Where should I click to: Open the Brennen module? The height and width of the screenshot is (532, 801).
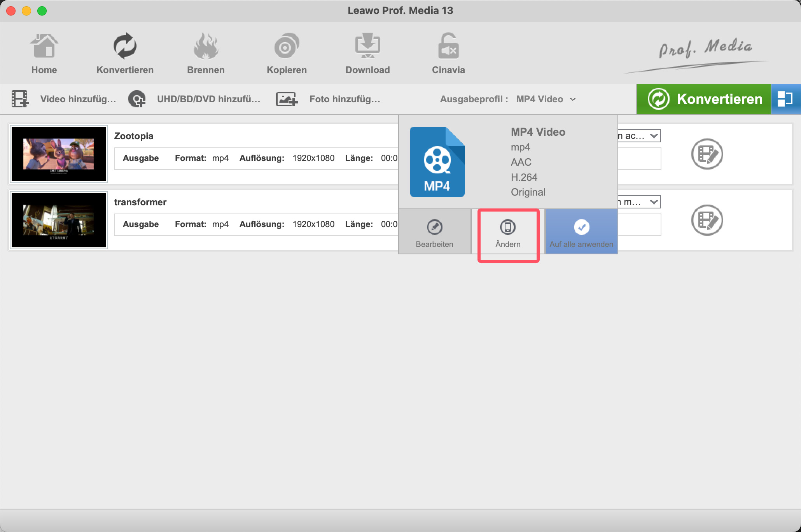click(206, 54)
